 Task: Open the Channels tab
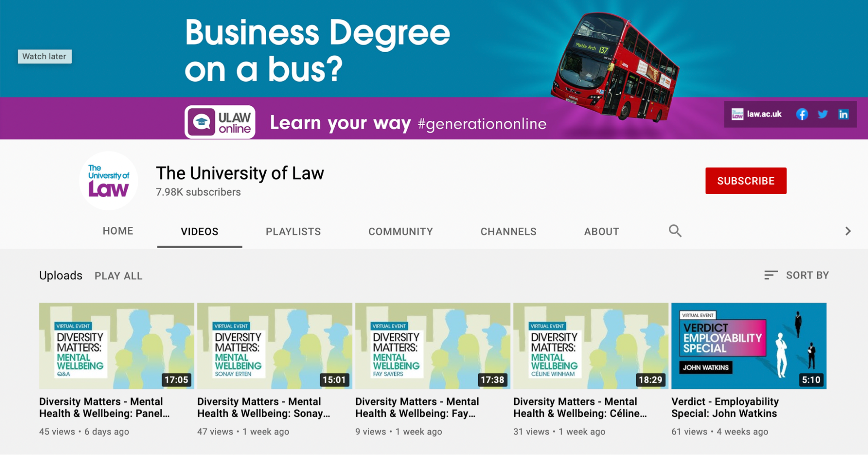[x=508, y=231]
